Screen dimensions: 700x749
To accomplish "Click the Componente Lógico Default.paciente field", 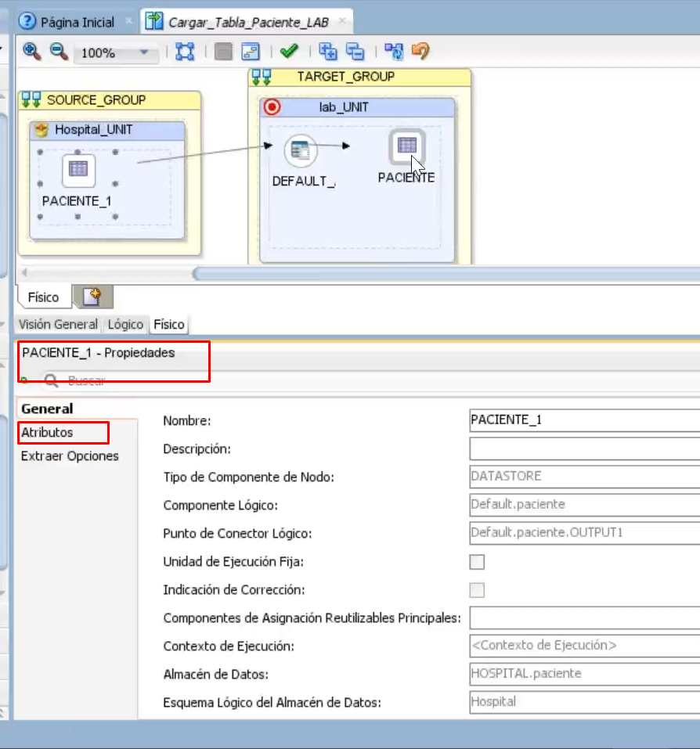I will 584,505.
